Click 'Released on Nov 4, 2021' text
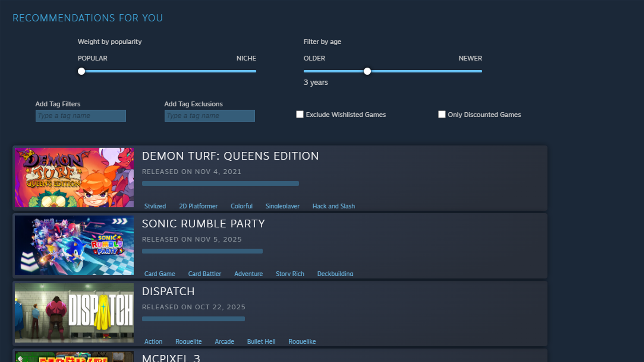The width and height of the screenshot is (644, 362). [x=192, y=172]
